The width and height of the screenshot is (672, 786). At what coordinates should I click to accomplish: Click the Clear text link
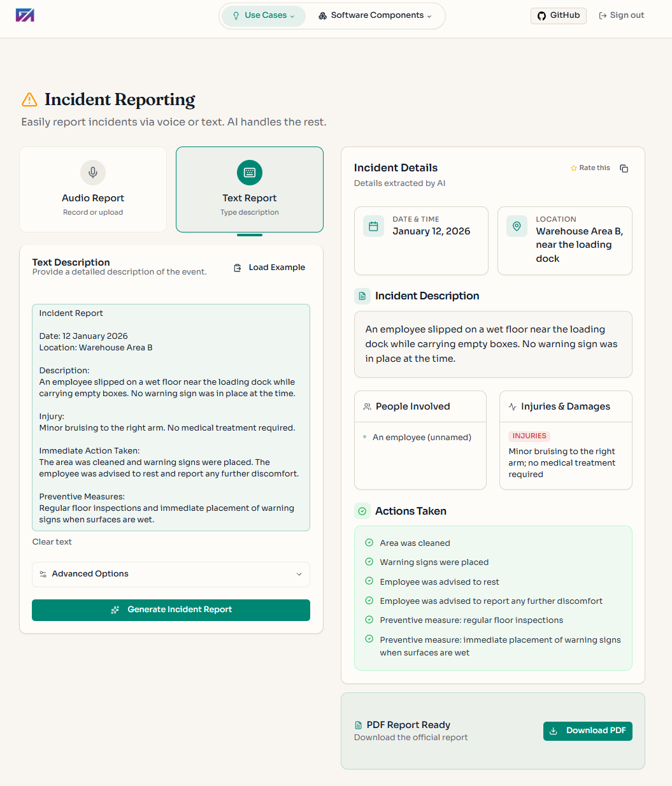point(52,541)
